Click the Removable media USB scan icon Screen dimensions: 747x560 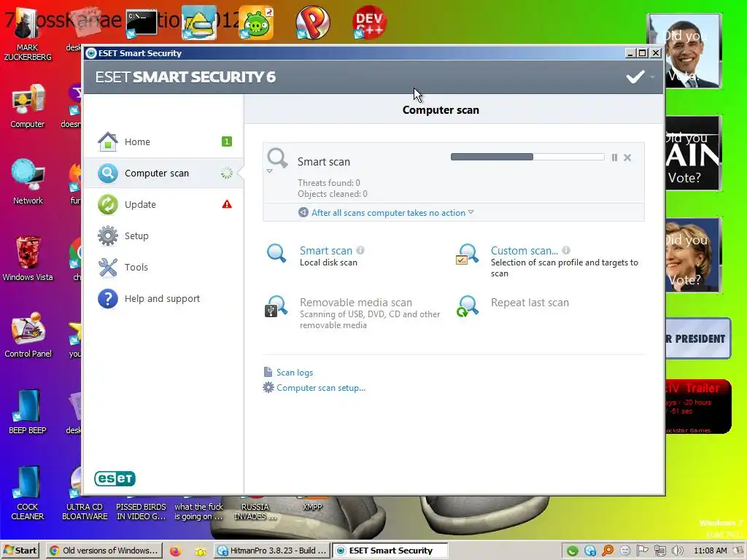coord(276,306)
